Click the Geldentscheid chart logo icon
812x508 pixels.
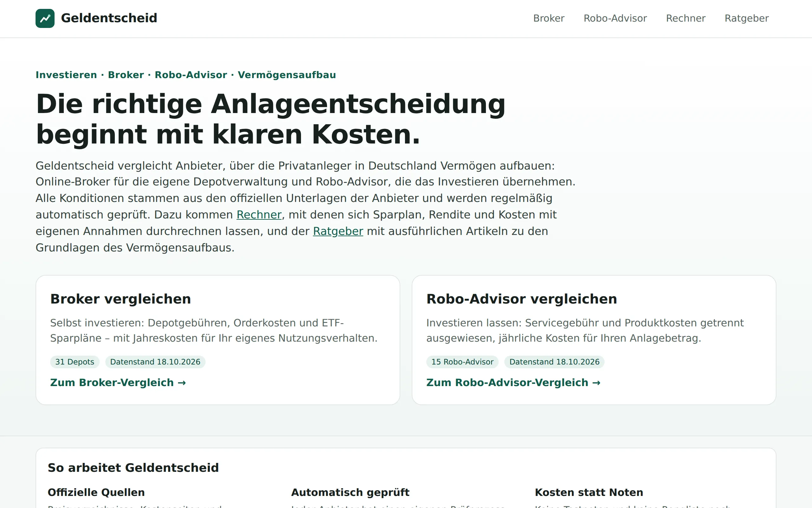45,18
